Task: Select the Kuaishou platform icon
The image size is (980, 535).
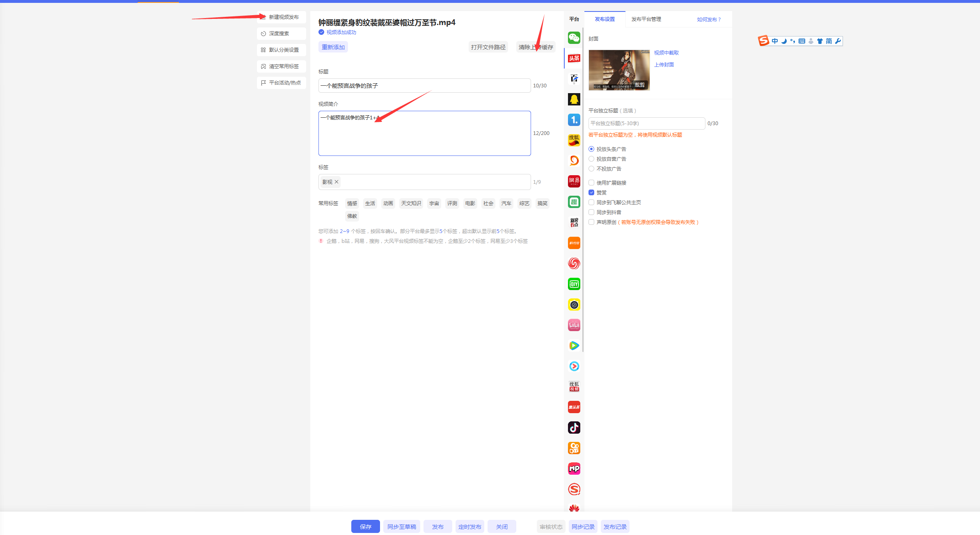Action: [x=574, y=448]
